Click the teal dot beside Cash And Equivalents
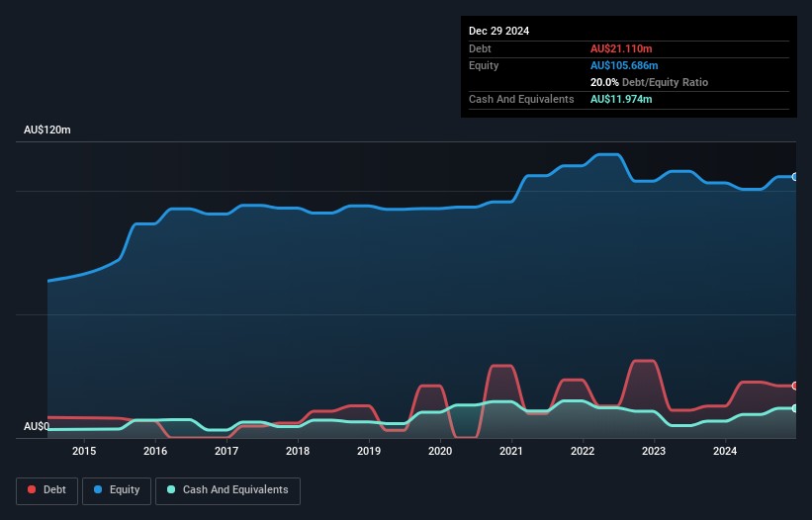Screen dimensions: 812x520 tap(172, 490)
